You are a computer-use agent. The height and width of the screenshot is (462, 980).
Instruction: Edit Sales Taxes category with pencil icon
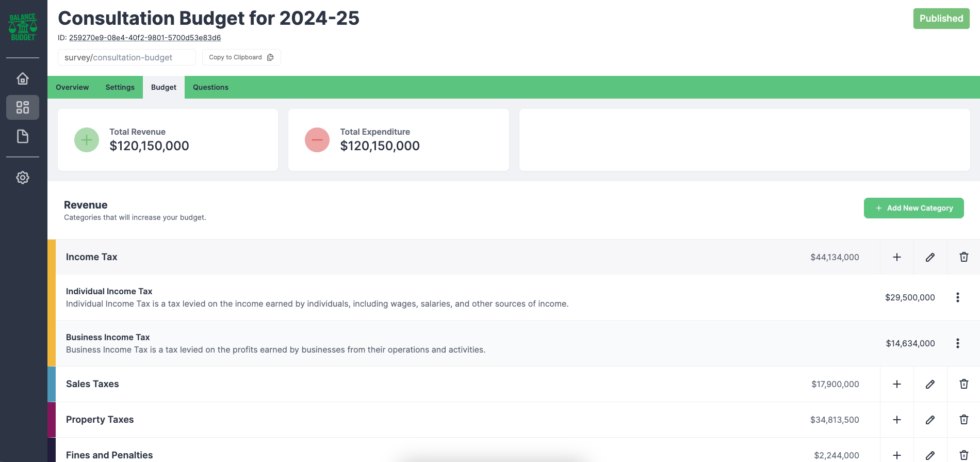pyautogui.click(x=930, y=384)
